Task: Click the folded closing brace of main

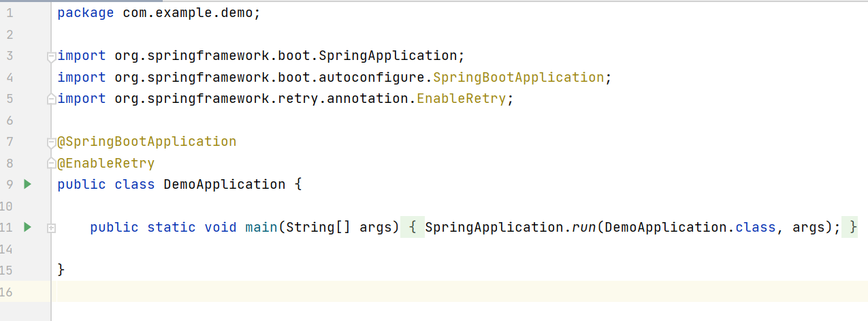Action: click(x=850, y=228)
